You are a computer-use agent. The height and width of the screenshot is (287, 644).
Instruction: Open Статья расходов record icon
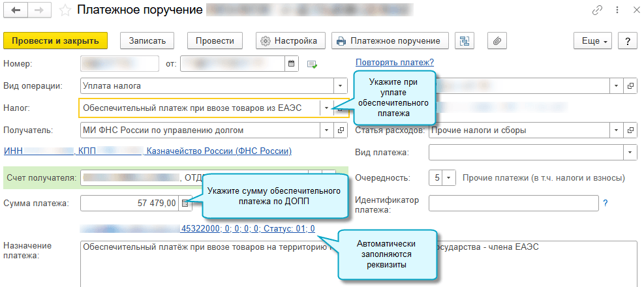[630, 130]
